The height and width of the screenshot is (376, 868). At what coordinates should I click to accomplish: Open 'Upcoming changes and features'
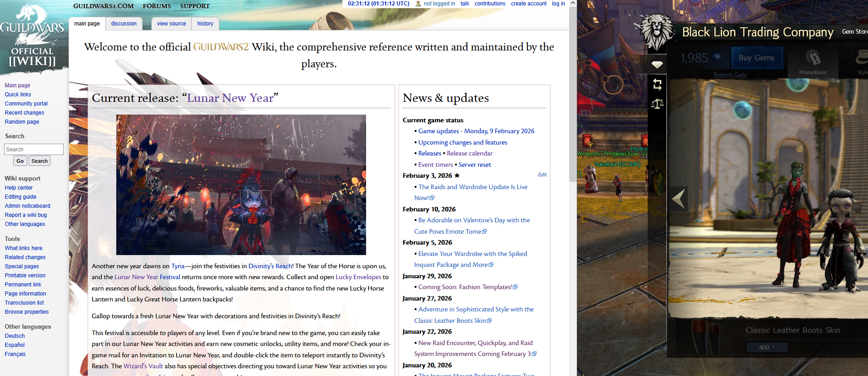click(463, 142)
